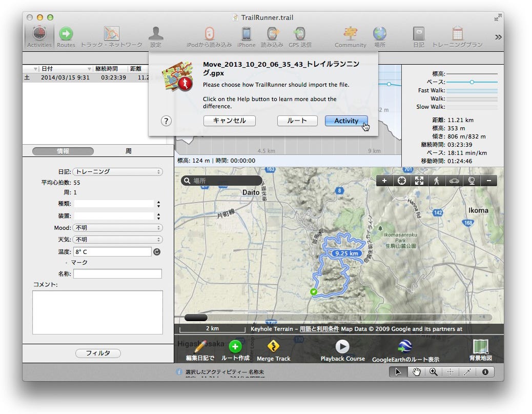
Task: Select the magnifier zoom tool
Action: [433, 372]
